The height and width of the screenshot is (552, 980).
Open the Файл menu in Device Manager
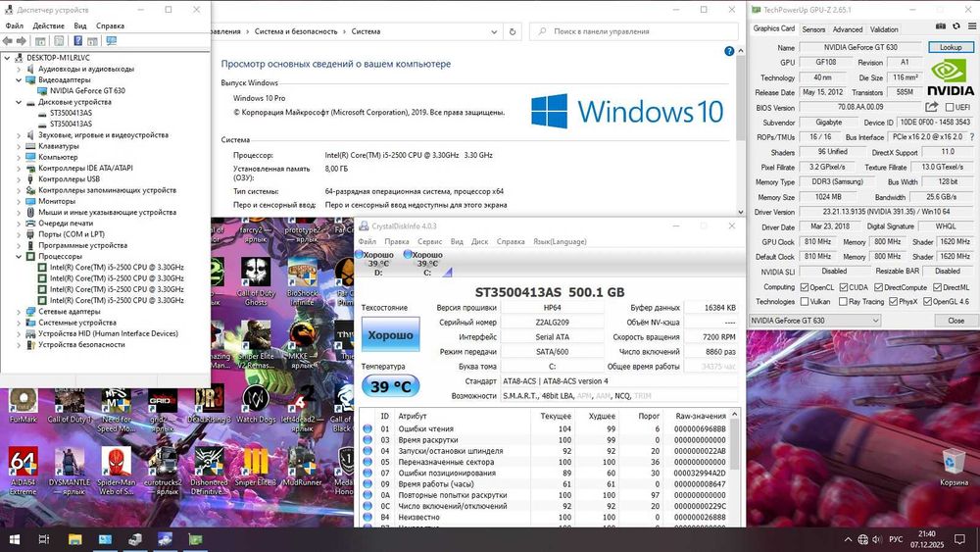(15, 25)
